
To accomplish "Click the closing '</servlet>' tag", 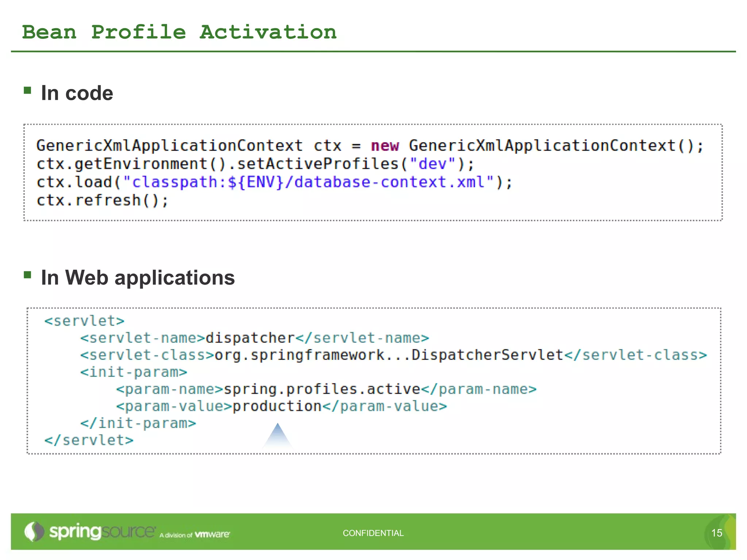I will click(89, 440).
